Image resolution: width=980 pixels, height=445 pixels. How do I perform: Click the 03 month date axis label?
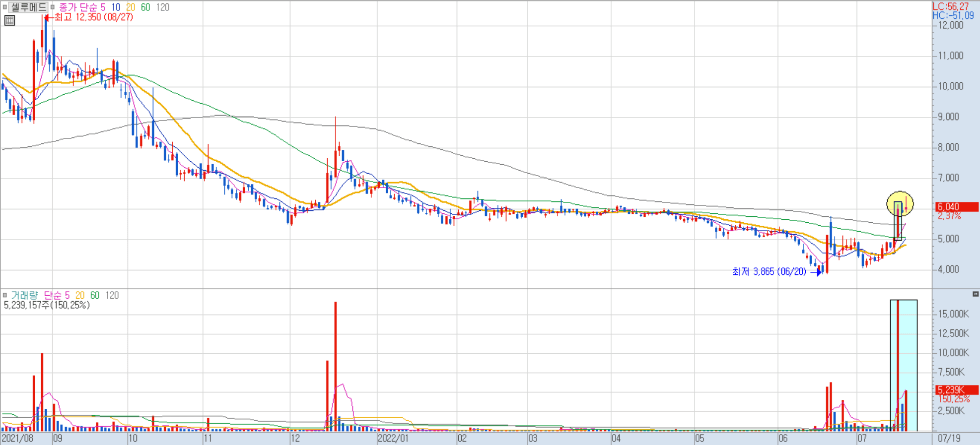point(533,439)
